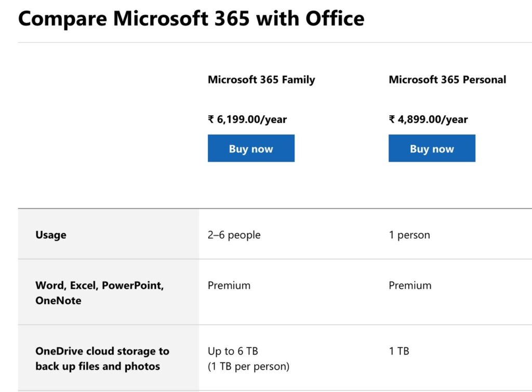Viewport: 532px width, 392px height.
Task: Click the Word, Excel, PowerPoint, OneNote row label
Action: coord(100,292)
